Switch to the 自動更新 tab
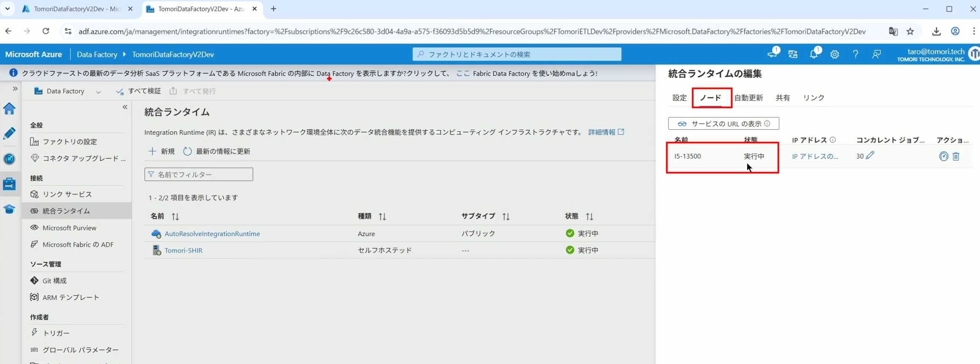The image size is (980, 364). point(748,98)
